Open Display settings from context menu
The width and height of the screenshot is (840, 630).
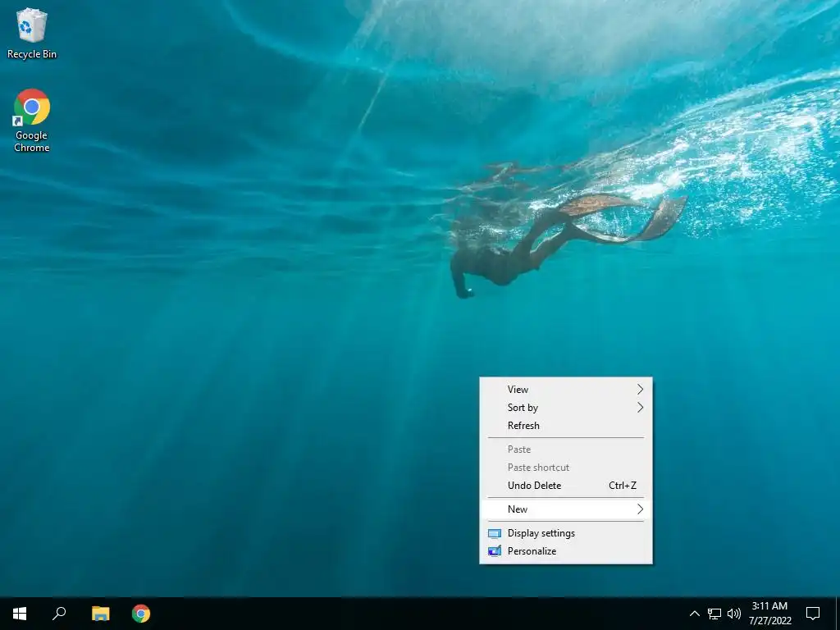(x=566, y=533)
